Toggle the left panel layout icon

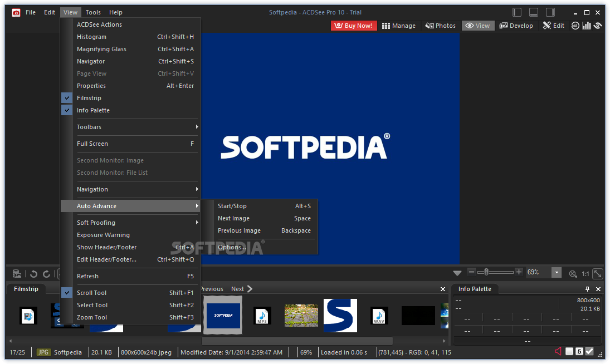click(x=516, y=12)
